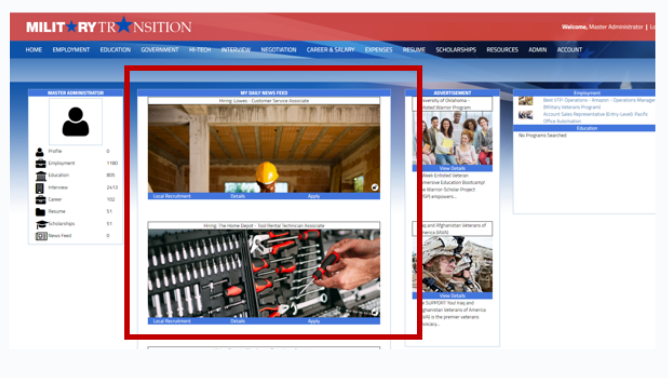
Task: Select Hi-Tech in navigation bar
Action: [200, 50]
